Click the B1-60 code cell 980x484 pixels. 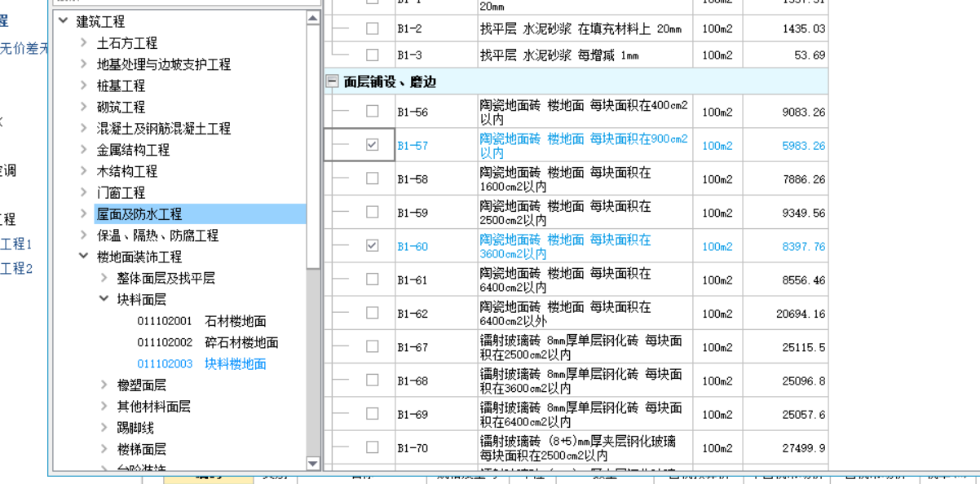coord(436,246)
